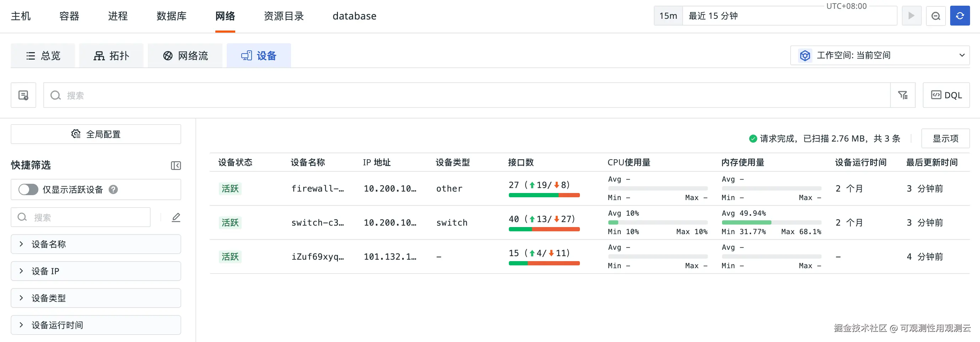Expand the 设备运行时间 filter group
The height and width of the screenshot is (342, 980).
tap(96, 325)
